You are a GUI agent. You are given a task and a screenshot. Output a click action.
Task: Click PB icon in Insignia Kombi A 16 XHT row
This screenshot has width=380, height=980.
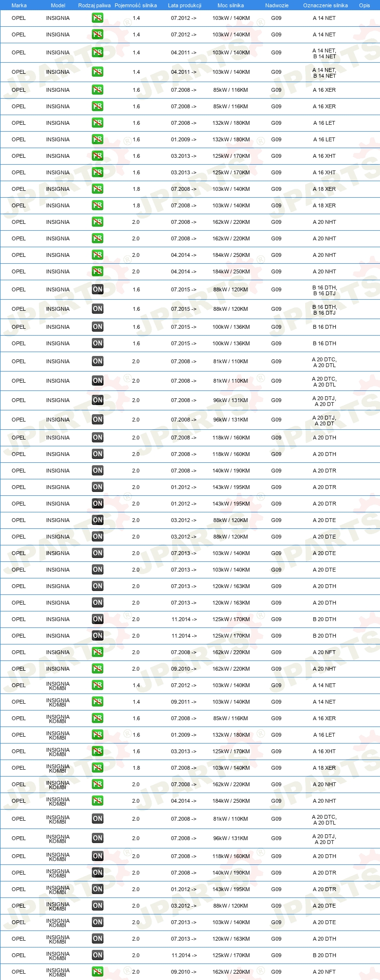coord(97,751)
